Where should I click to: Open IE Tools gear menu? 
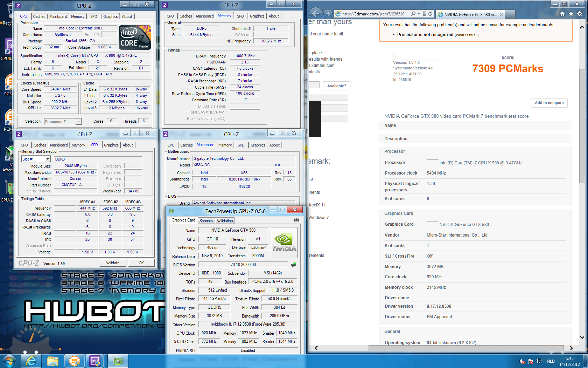(x=580, y=14)
